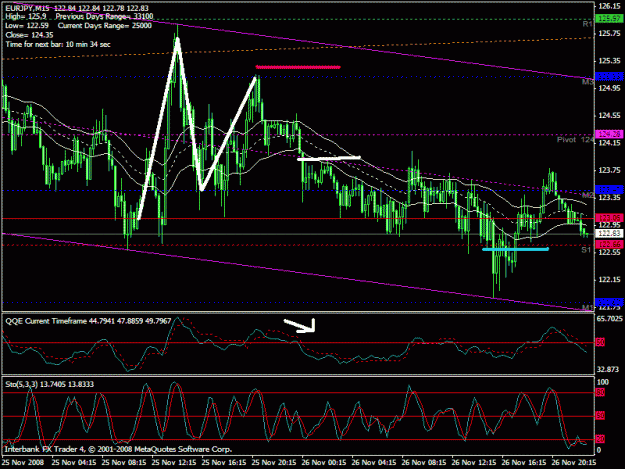Click the red 80 level tag in Stochastic window

(600, 393)
